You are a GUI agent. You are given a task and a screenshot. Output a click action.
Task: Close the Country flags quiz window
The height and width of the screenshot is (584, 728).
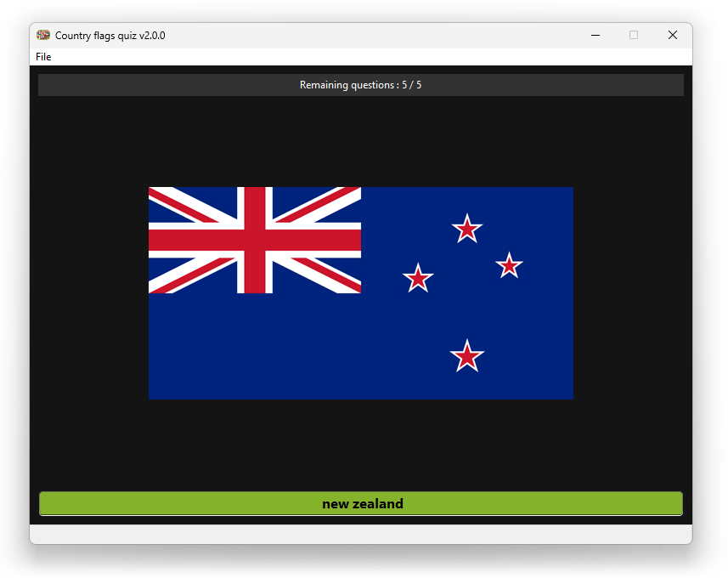pos(672,35)
